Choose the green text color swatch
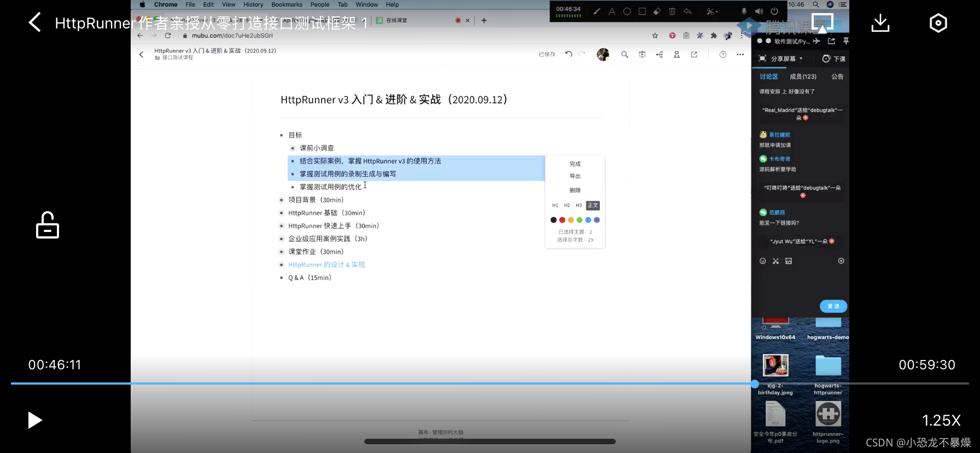Screen dimensions: 980x453 pos(580,220)
